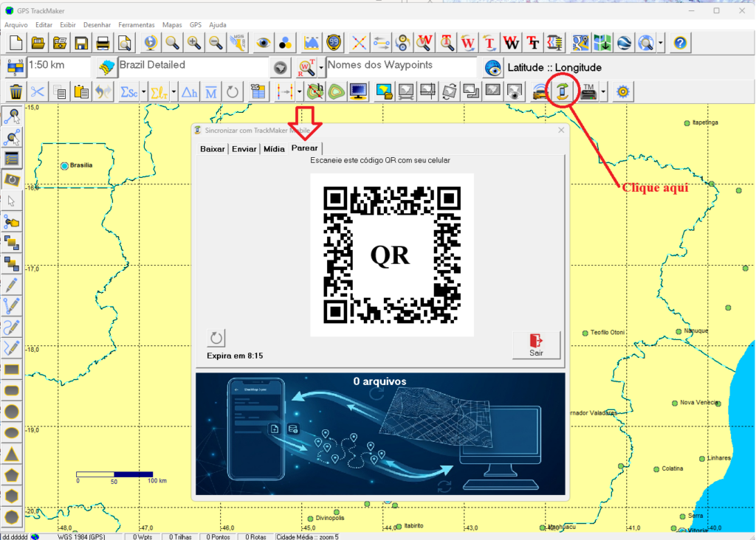This screenshot has width=756, height=540.
Task: Open the Mapas menu
Action: pyautogui.click(x=172, y=24)
